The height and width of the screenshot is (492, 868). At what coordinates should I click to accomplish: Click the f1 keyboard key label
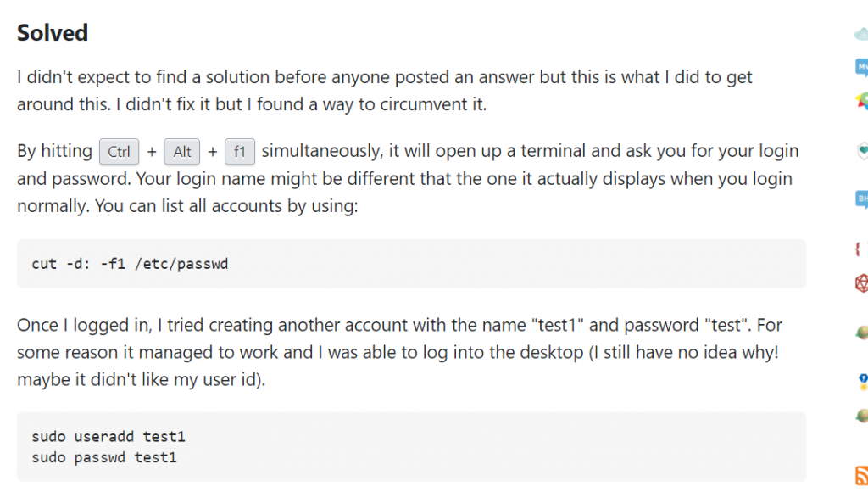pyautogui.click(x=240, y=151)
